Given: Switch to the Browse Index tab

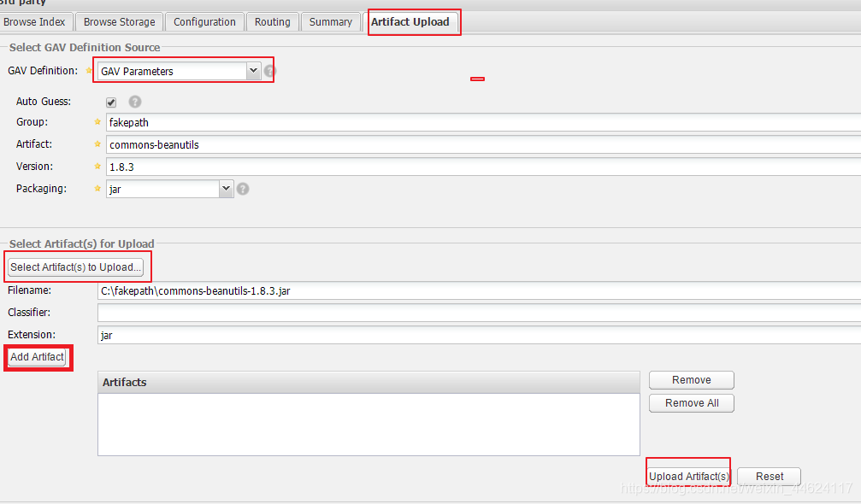Looking at the screenshot, I should [x=34, y=22].
